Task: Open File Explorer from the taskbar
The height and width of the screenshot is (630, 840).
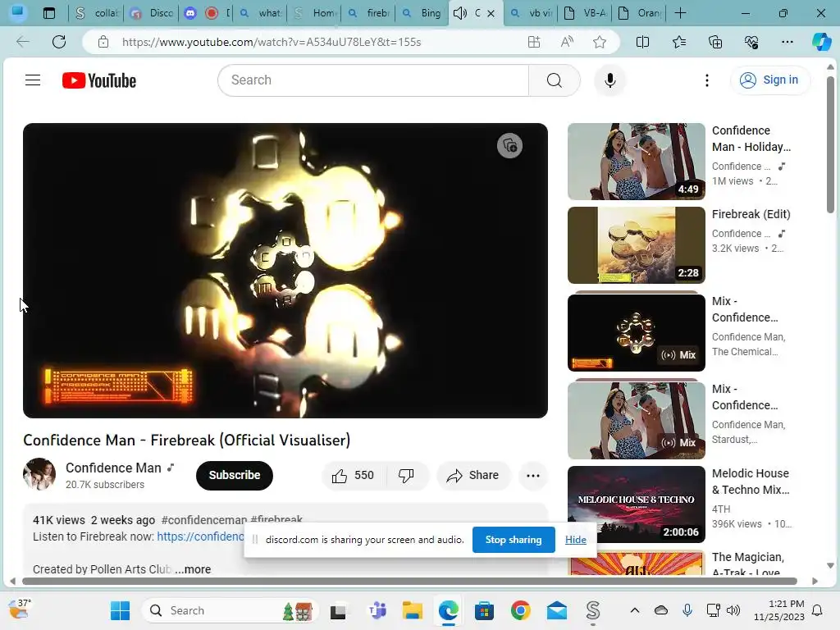Action: pos(413,610)
